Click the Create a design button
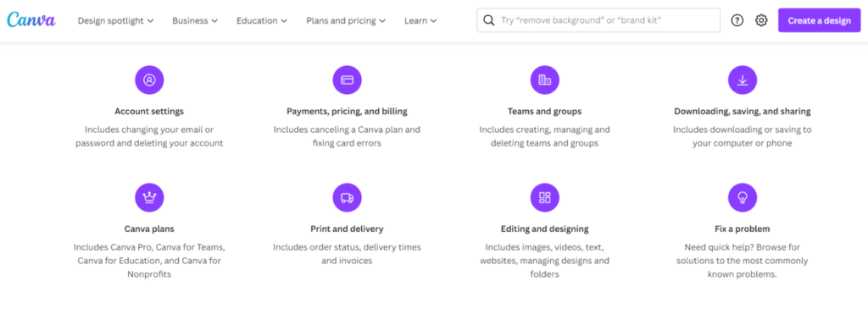The width and height of the screenshot is (868, 320). pos(820,20)
